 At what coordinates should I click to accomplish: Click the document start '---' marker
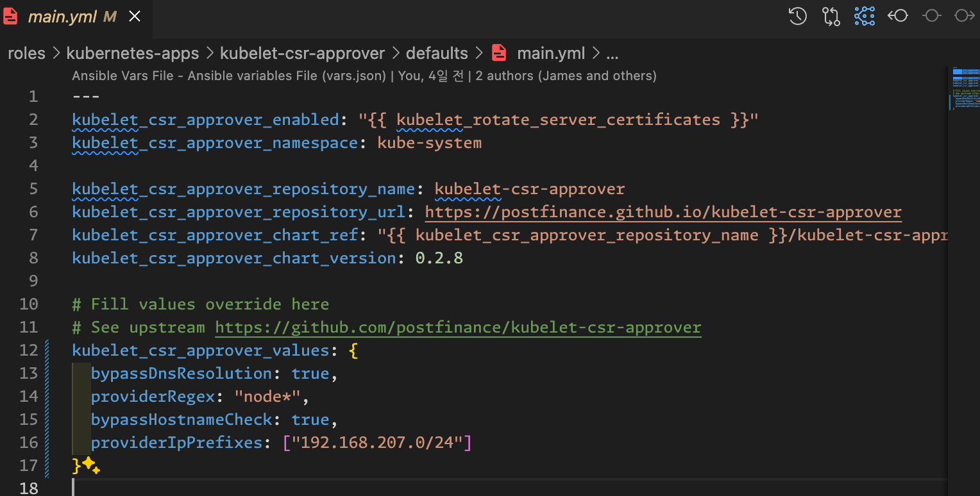pos(86,96)
